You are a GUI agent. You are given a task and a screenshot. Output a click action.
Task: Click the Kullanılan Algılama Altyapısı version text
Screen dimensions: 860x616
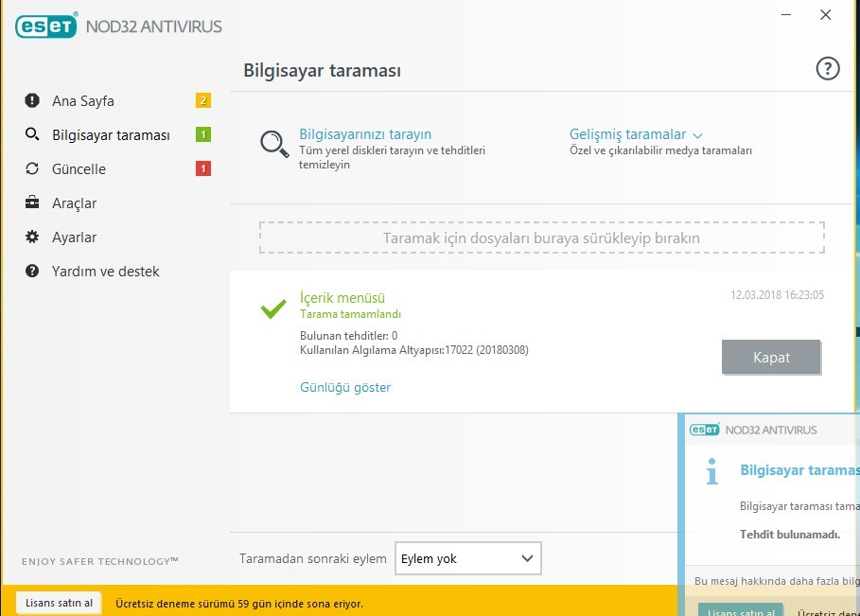coord(414,350)
